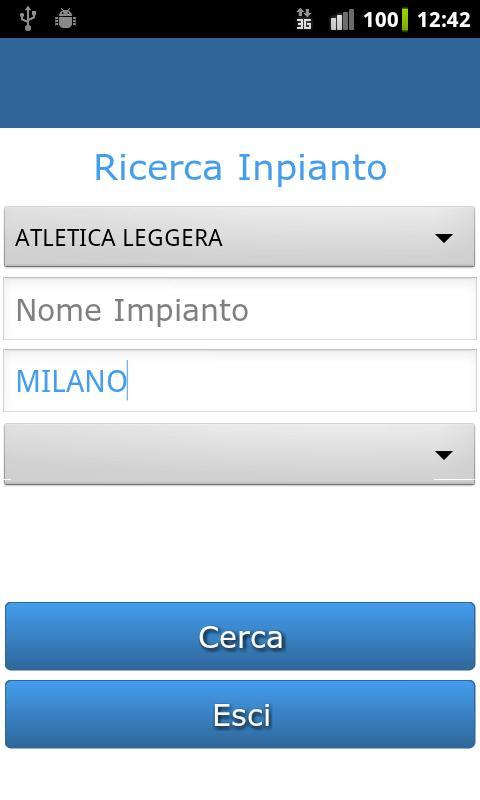This screenshot has height=800, width=480.
Task: Open the empty dropdown below MILANO
Action: point(239,454)
